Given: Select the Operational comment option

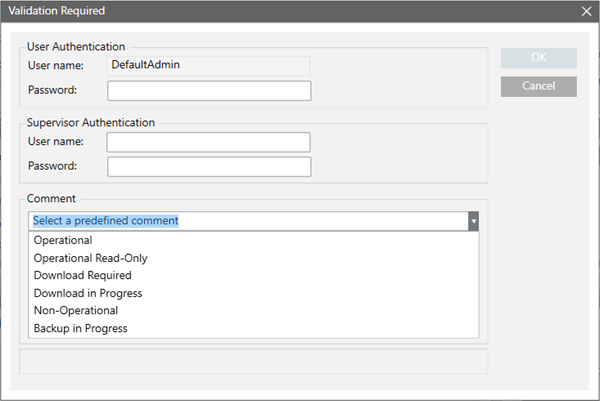Looking at the screenshot, I should 63,240.
